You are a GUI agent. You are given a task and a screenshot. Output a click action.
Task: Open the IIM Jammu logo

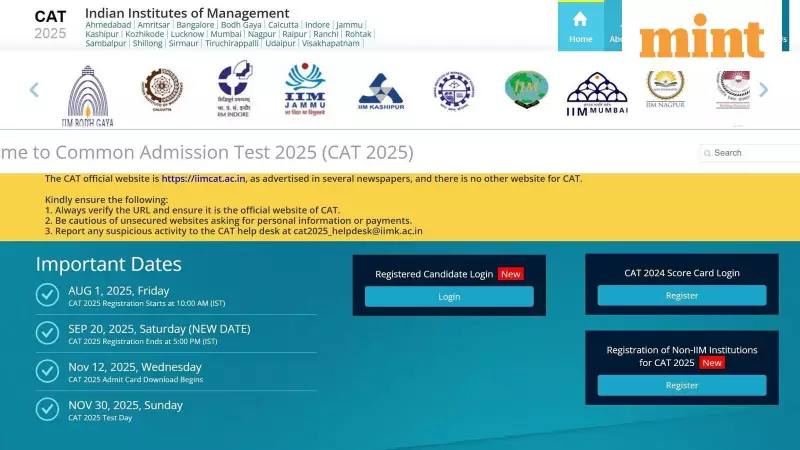click(x=305, y=89)
